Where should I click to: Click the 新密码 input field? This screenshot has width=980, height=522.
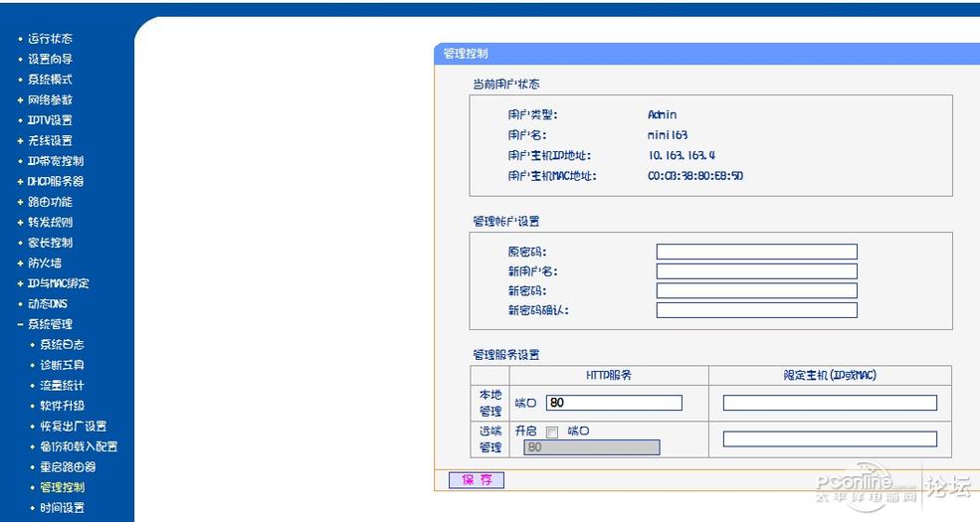click(756, 290)
